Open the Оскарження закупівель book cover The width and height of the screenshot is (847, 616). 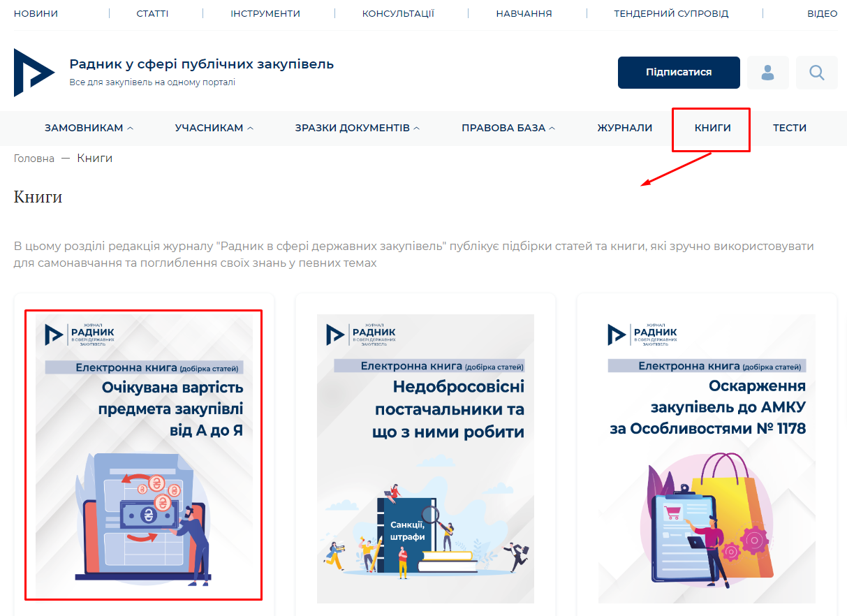[707, 457]
